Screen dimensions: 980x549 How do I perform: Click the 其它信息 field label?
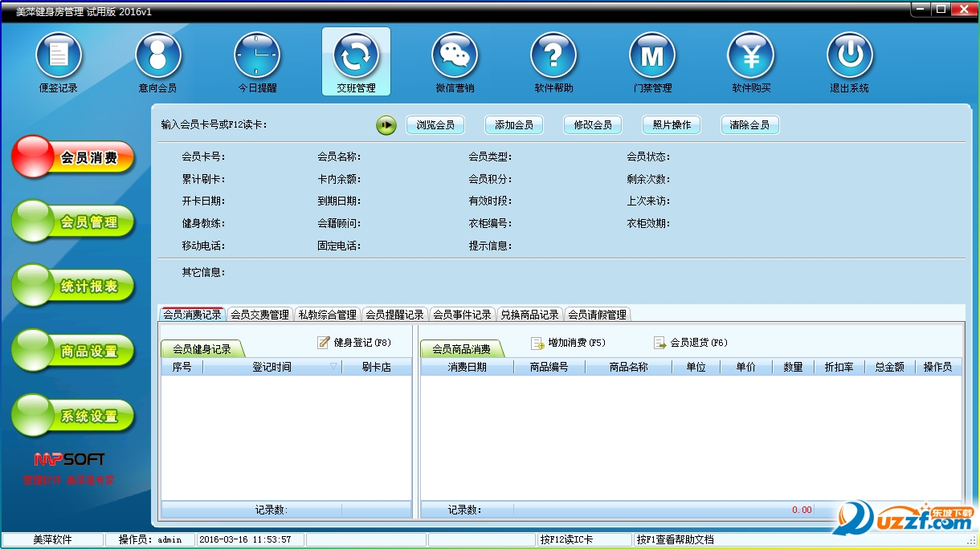[x=204, y=273]
